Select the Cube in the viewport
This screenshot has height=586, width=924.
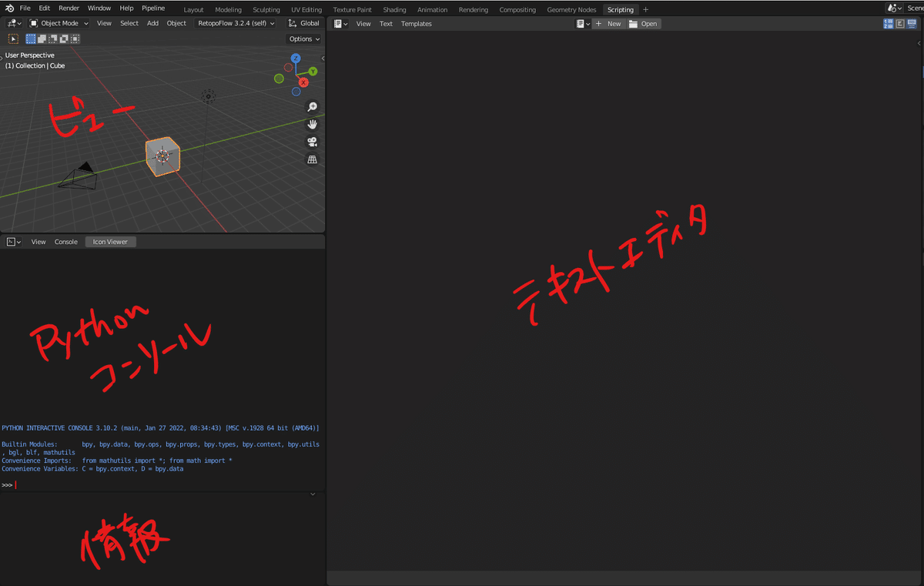point(162,156)
